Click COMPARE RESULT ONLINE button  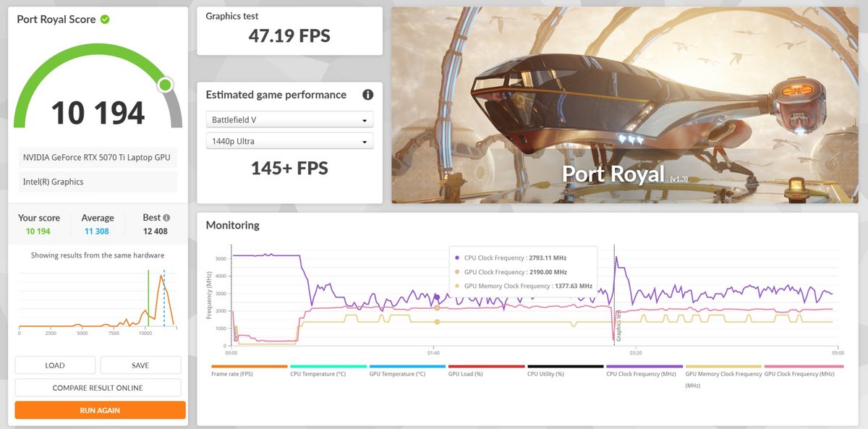coord(98,388)
